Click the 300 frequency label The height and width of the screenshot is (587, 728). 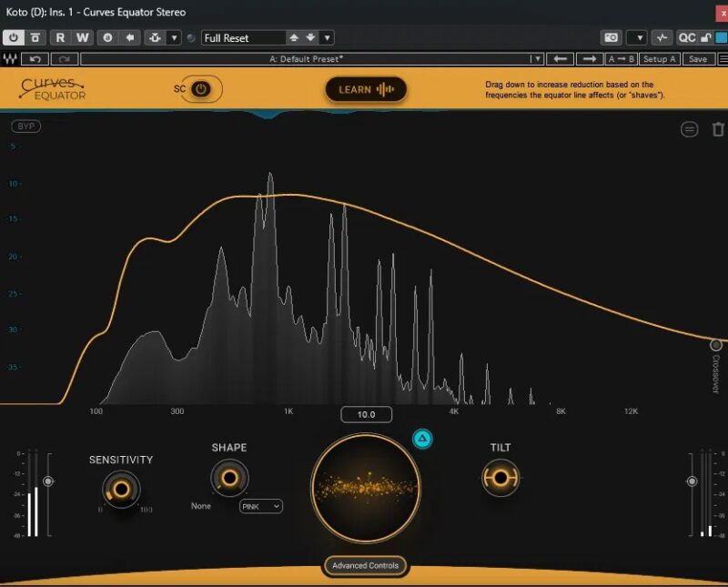(177, 411)
